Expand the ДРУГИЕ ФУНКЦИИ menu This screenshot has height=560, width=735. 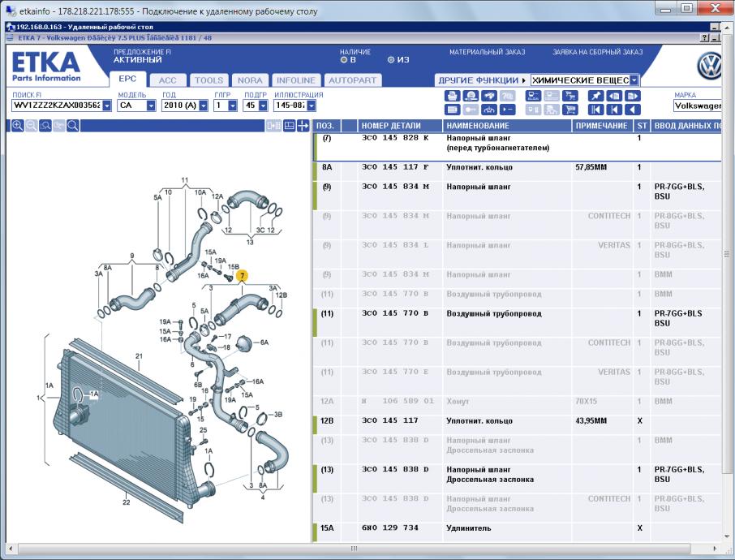pyautogui.click(x=482, y=80)
